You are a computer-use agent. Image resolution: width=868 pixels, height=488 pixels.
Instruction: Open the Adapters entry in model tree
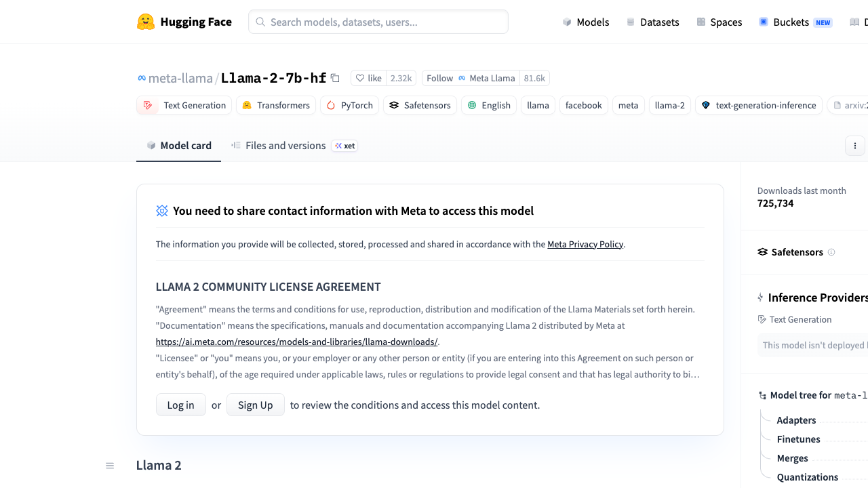[796, 420]
